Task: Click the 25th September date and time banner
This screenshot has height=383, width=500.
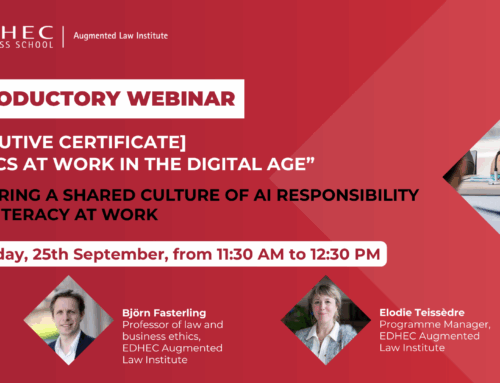Action: click(x=193, y=254)
